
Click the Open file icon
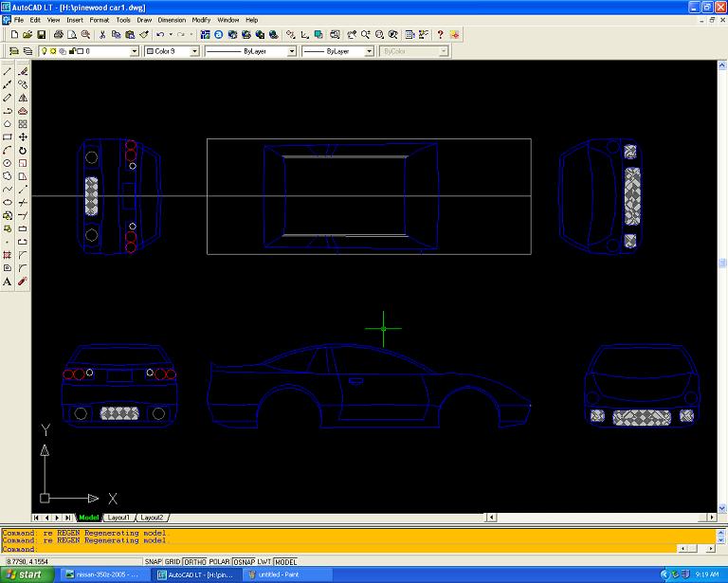coord(27,34)
